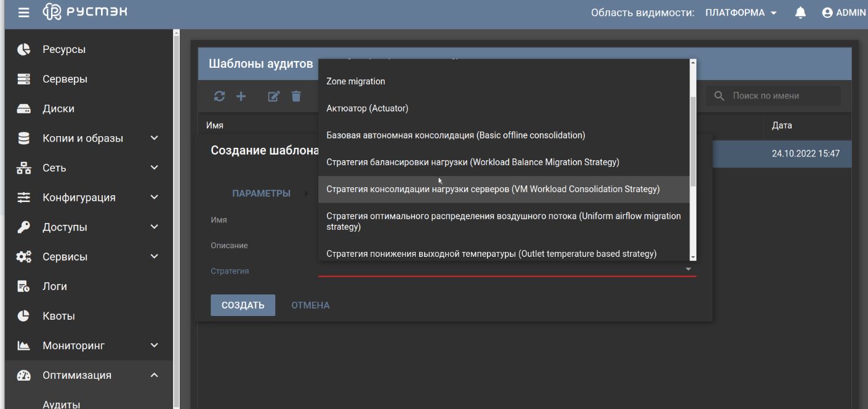Click the plus icon to add template
Screen dimensions: 868x409
[241, 96]
